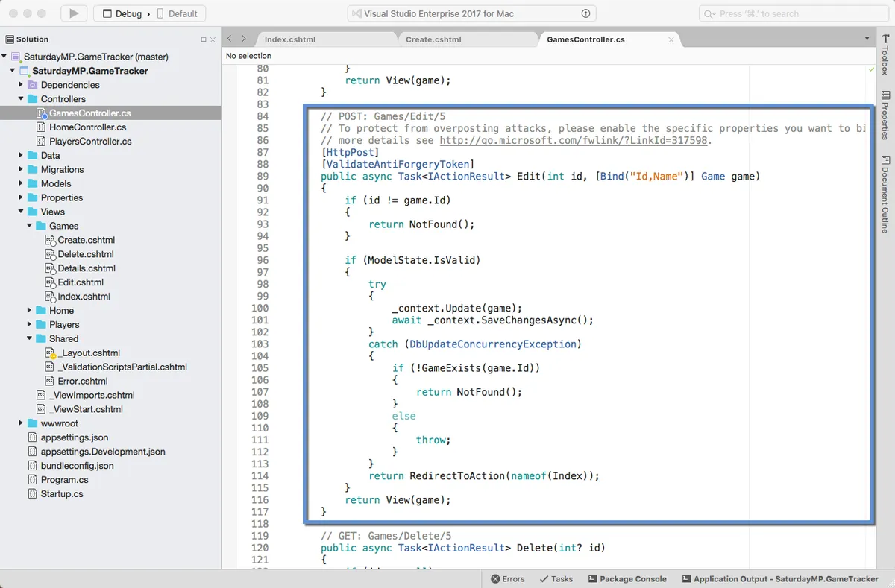895x588 pixels.
Task: Navigate forward in editor history
Action: (x=244, y=39)
